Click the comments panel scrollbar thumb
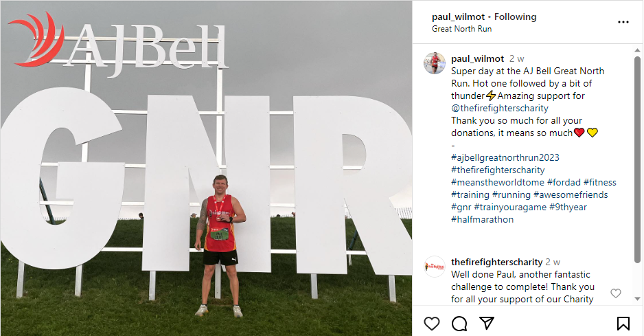This screenshot has height=336, width=644. 637,160
